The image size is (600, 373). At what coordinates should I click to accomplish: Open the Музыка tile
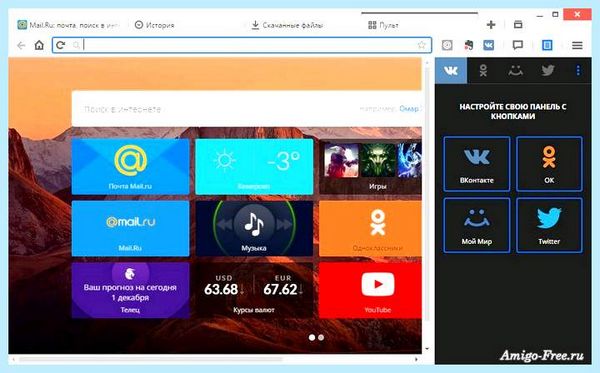(254, 228)
